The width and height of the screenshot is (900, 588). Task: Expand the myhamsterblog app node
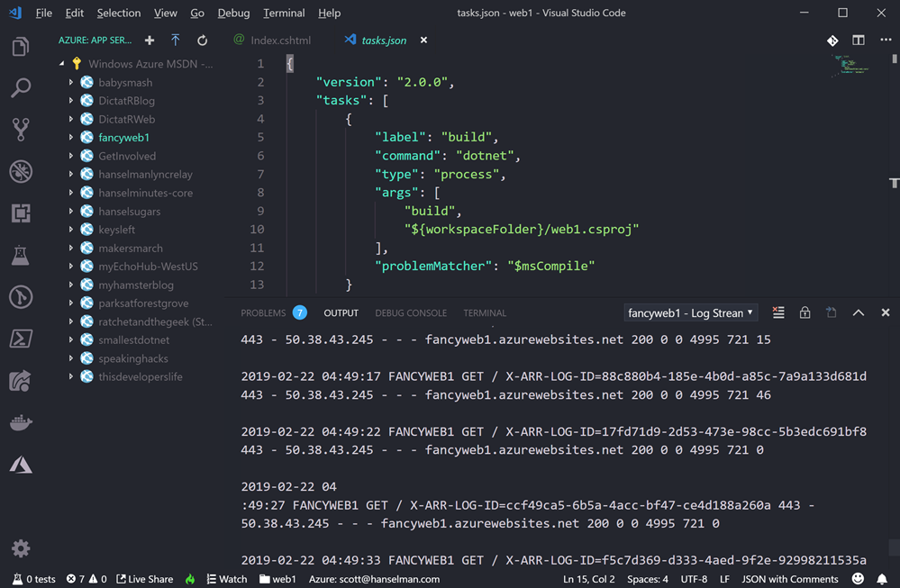[71, 285]
